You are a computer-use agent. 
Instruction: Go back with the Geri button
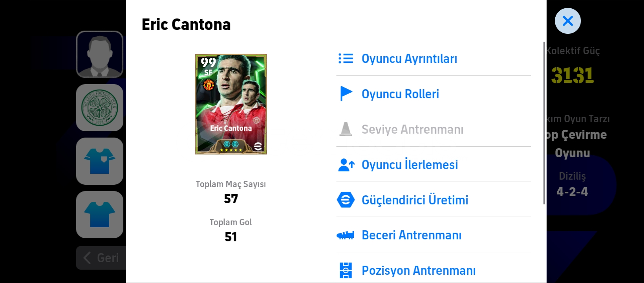[x=101, y=258]
